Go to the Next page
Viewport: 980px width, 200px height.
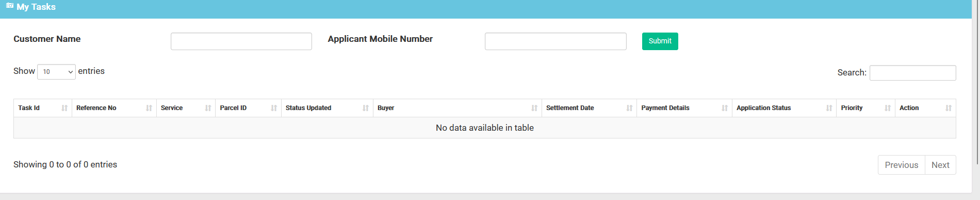click(940, 165)
